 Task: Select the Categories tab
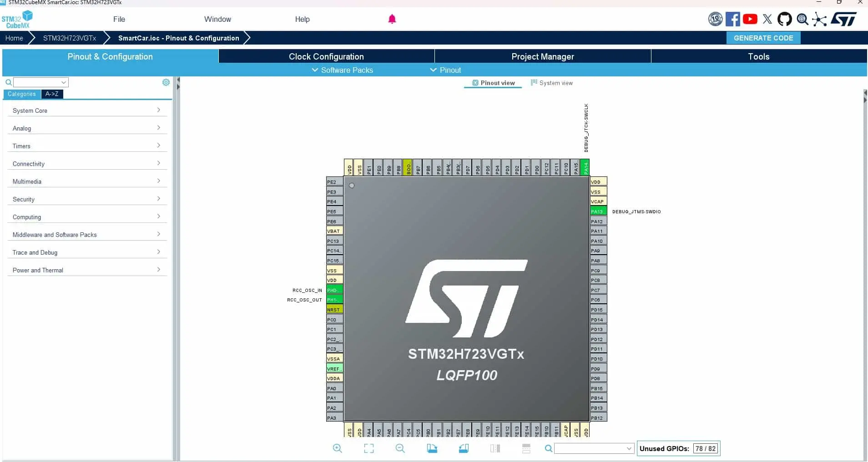coord(22,94)
